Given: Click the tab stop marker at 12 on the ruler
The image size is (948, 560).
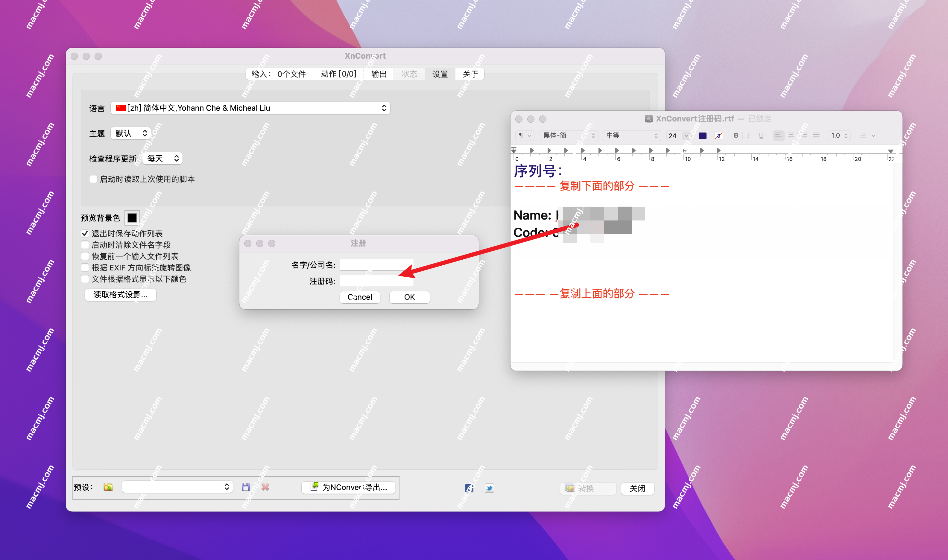Looking at the screenshot, I should [x=718, y=150].
